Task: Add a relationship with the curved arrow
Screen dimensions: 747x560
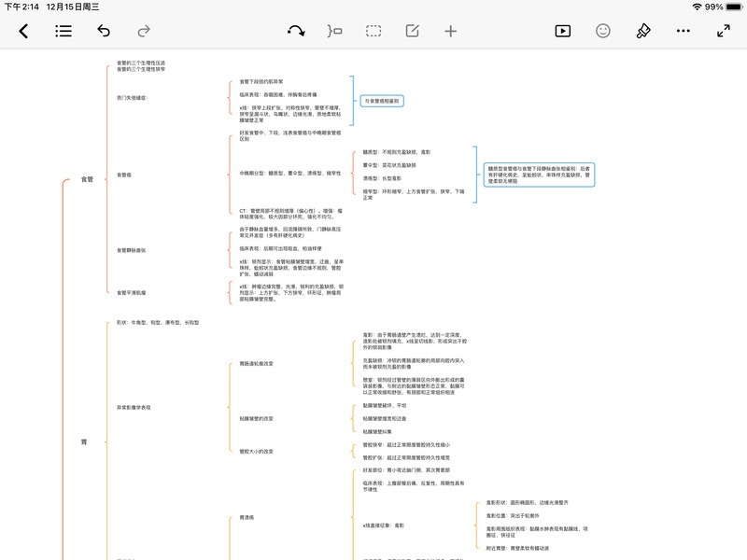Action: (296, 32)
